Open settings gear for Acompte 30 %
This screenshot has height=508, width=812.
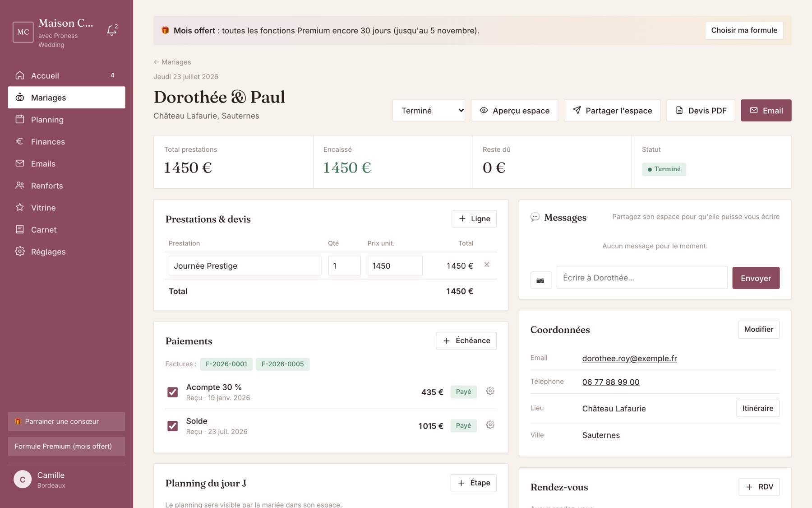[x=490, y=391]
